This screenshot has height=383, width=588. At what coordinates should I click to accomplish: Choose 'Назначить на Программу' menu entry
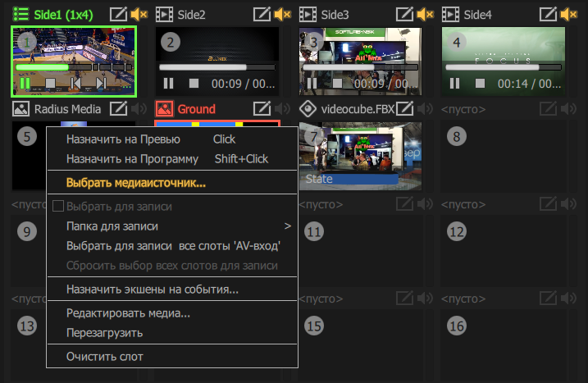[172, 158]
